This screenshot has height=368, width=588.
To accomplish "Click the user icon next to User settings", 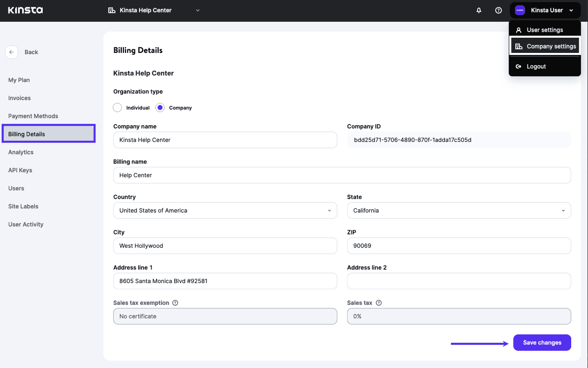I will point(518,29).
